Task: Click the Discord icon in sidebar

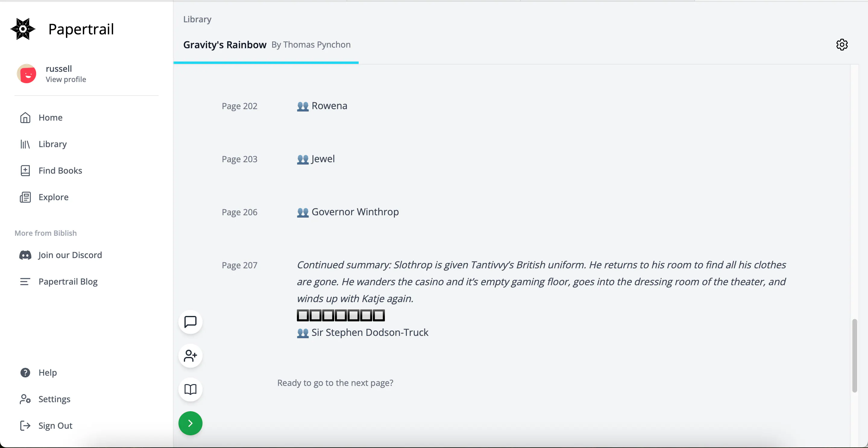Action: (25, 255)
